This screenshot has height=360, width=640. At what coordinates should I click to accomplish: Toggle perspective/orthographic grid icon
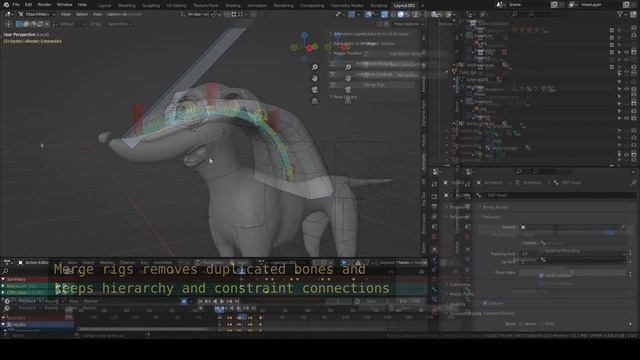tap(315, 101)
